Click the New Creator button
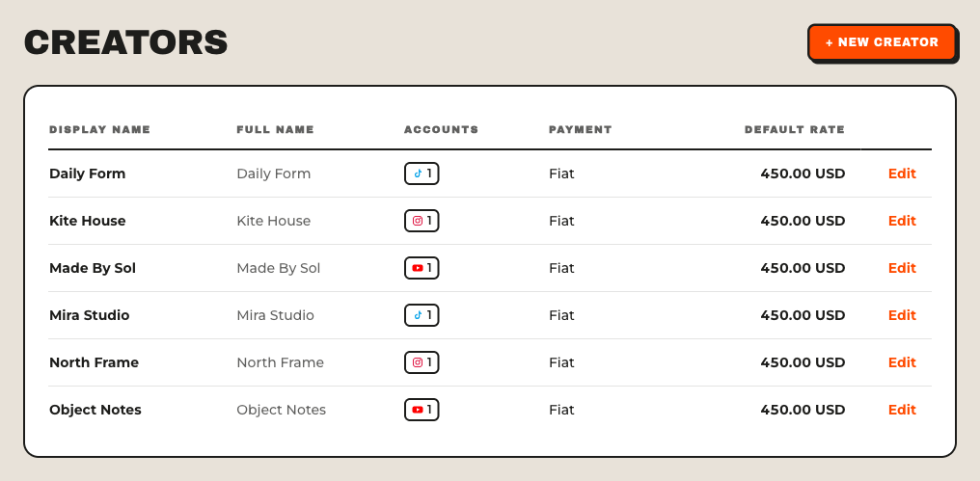The height and width of the screenshot is (481, 980). pyautogui.click(x=882, y=42)
